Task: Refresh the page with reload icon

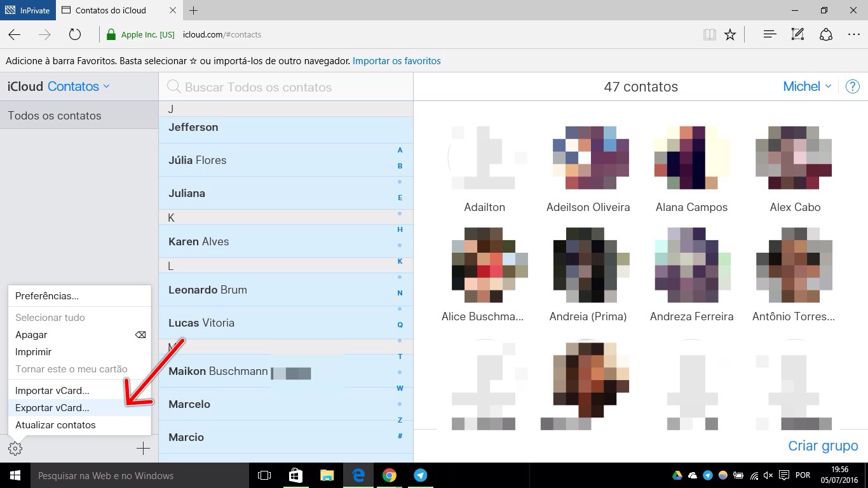Action: coord(75,35)
